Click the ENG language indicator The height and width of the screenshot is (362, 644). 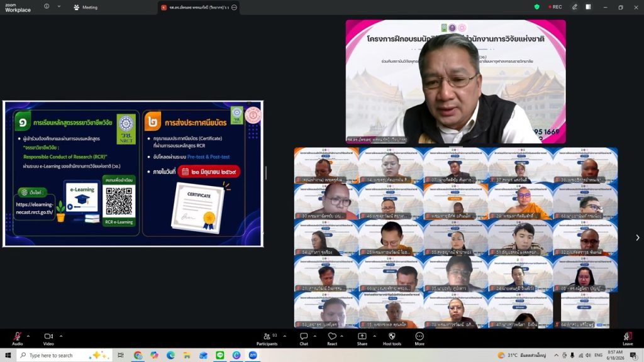click(599, 355)
